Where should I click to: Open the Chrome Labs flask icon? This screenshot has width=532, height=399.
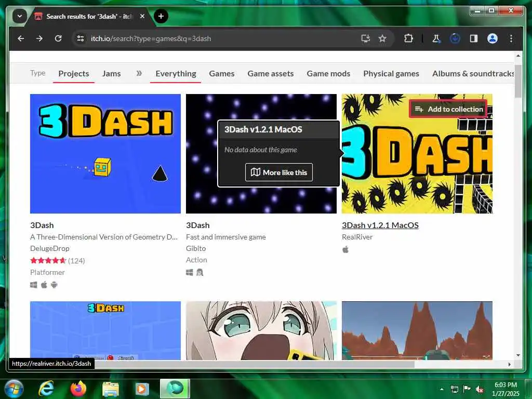(436, 38)
